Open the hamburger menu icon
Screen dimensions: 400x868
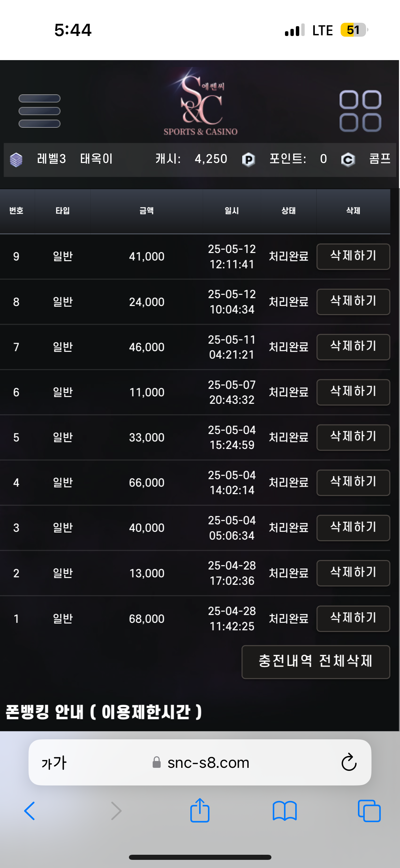tap(39, 111)
